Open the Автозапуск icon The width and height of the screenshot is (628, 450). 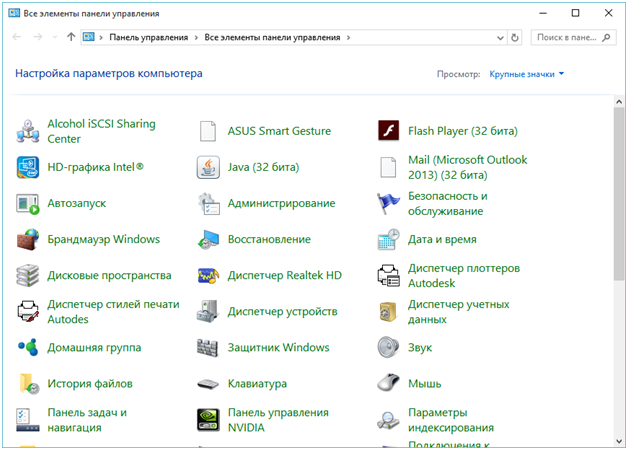pyautogui.click(x=28, y=203)
